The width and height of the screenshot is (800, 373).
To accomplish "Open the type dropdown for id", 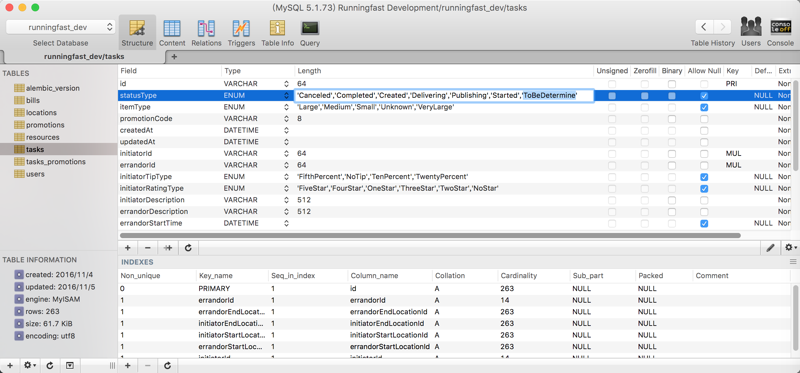I will tap(286, 84).
